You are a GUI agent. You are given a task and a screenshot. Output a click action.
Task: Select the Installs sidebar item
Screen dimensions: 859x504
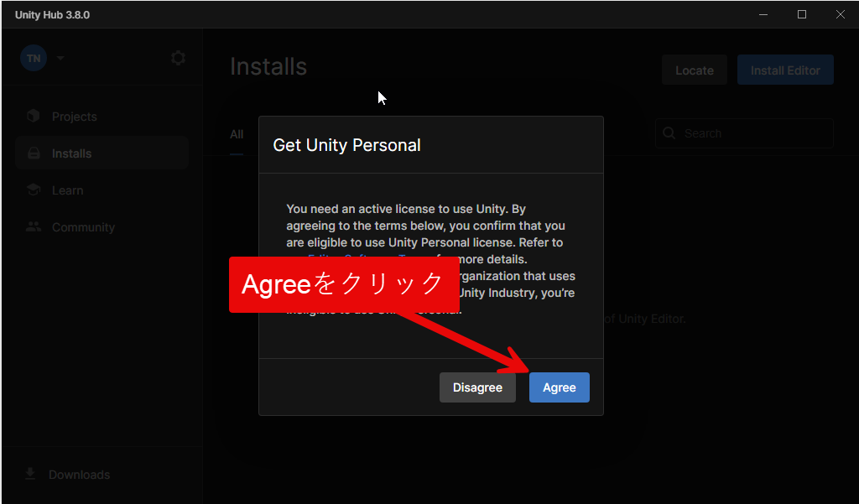(x=102, y=153)
